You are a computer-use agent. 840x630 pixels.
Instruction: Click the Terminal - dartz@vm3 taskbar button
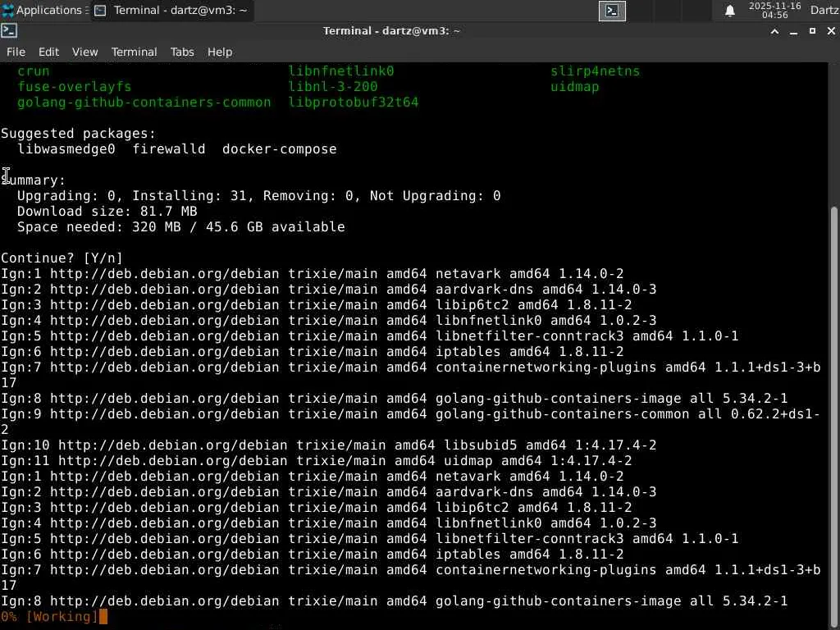pyautogui.click(x=171, y=11)
